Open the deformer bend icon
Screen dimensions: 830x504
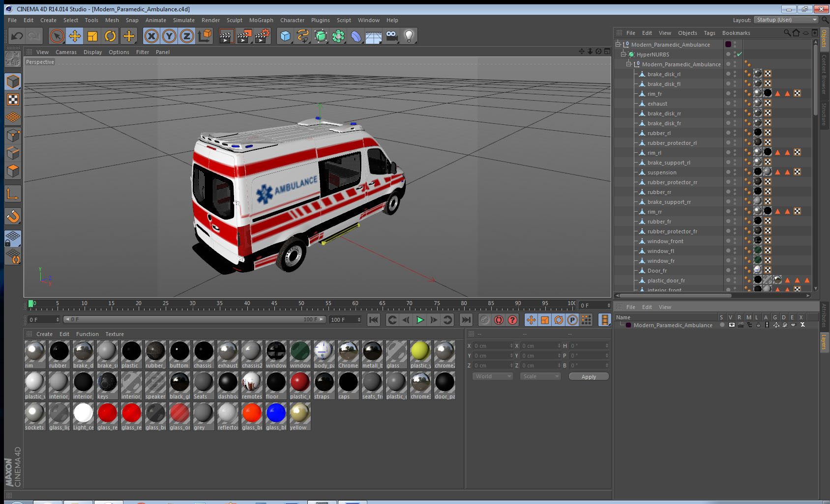coord(356,36)
